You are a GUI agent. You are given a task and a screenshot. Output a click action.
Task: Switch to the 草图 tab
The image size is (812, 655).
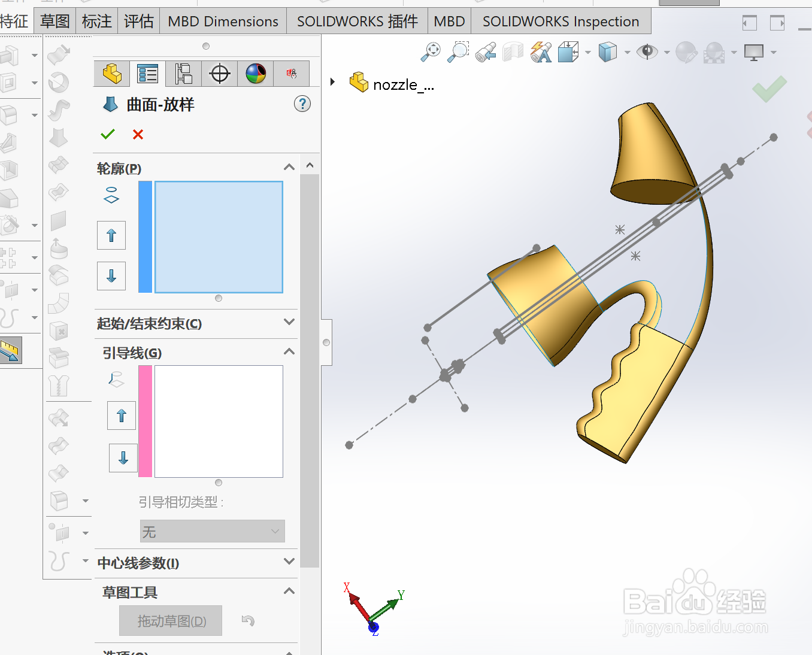coord(55,22)
